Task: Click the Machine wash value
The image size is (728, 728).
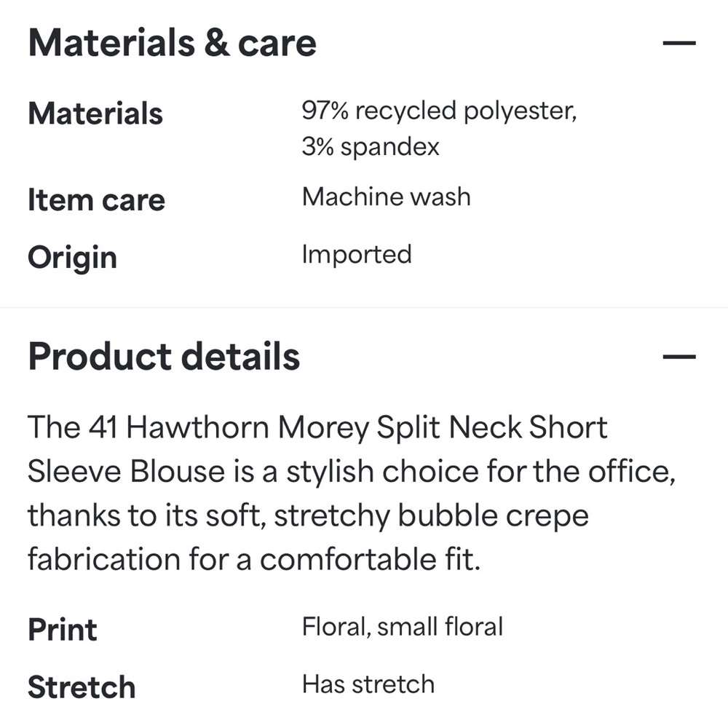Action: pos(387,197)
